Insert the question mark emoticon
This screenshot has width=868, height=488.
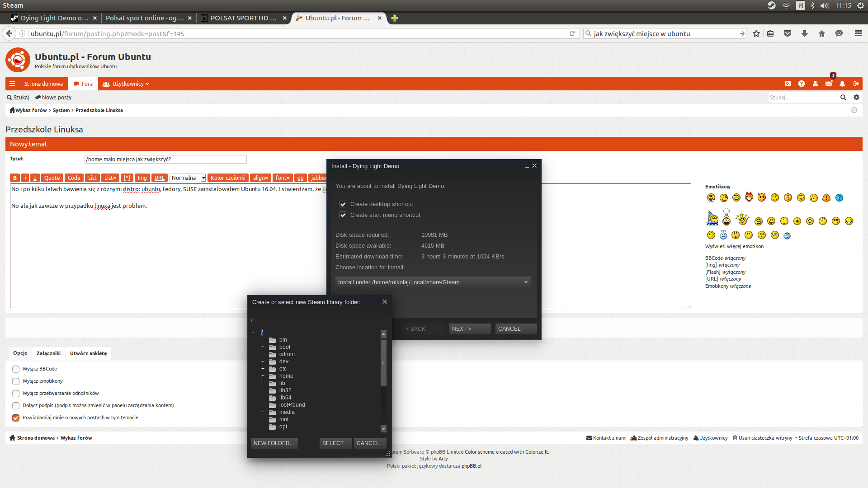840,198
